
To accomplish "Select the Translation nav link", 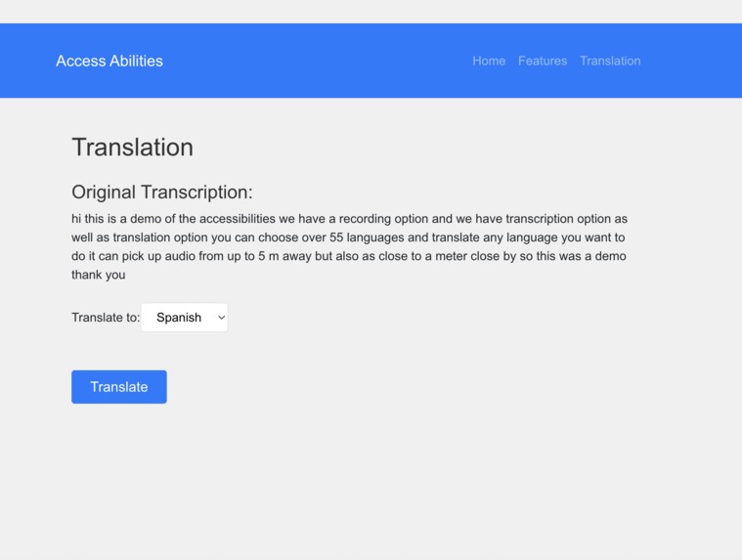I will point(610,61).
